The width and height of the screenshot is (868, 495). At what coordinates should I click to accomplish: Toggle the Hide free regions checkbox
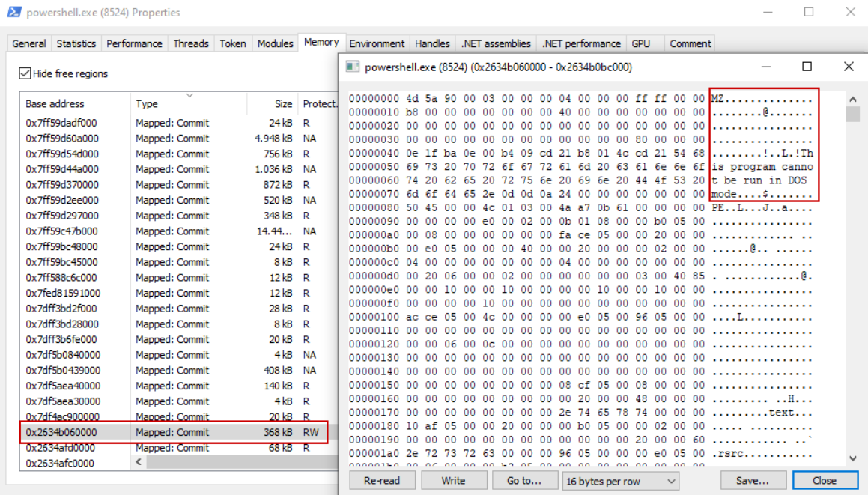(x=25, y=73)
